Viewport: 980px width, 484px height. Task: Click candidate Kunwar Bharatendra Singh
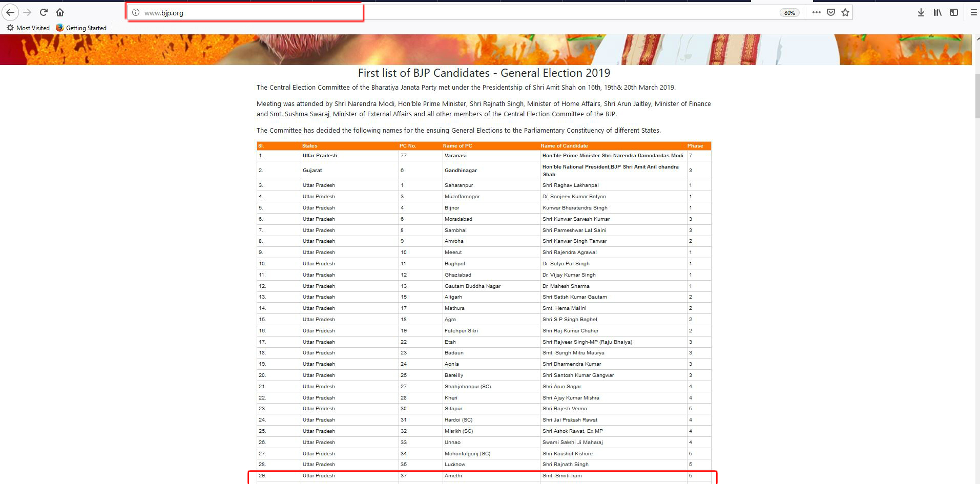click(575, 208)
